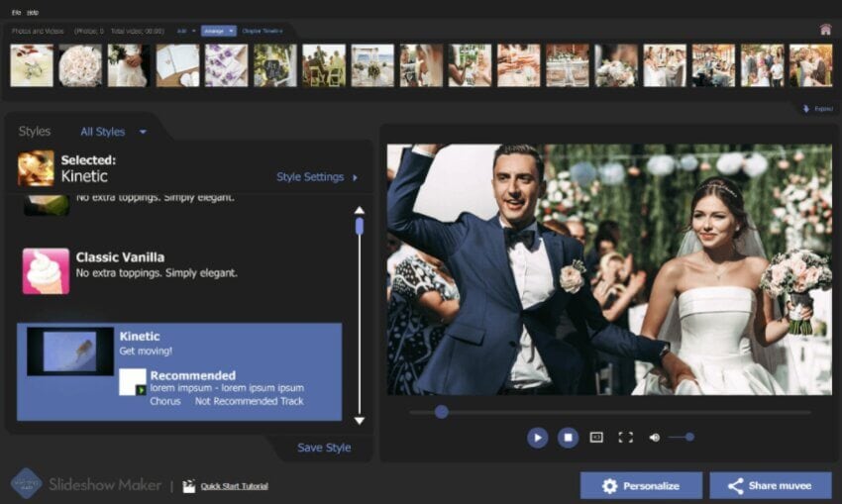
Task: Click the Styles tab label
Action: [35, 132]
